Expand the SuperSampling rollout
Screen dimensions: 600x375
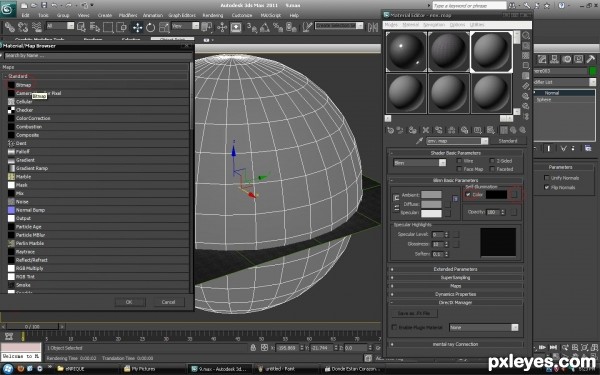(455, 277)
